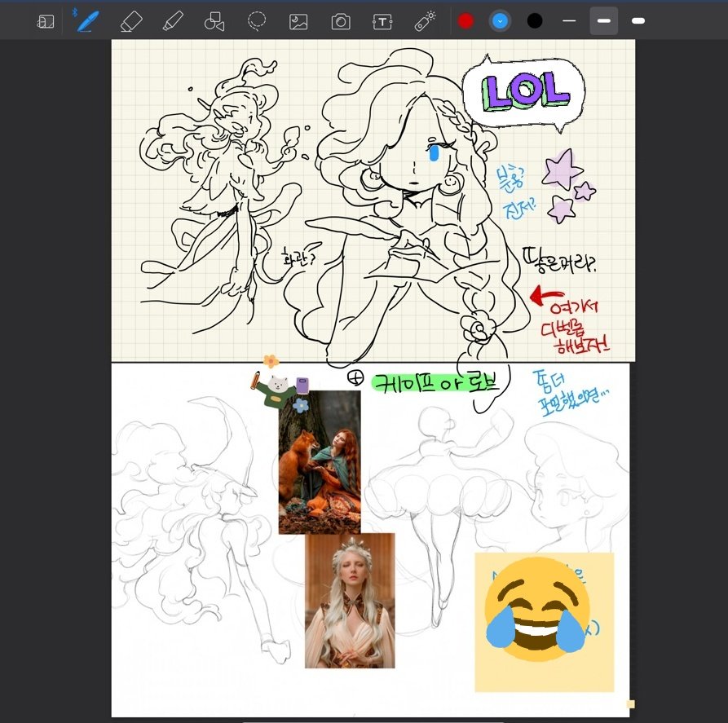Select the medium stroke width

[x=603, y=21]
